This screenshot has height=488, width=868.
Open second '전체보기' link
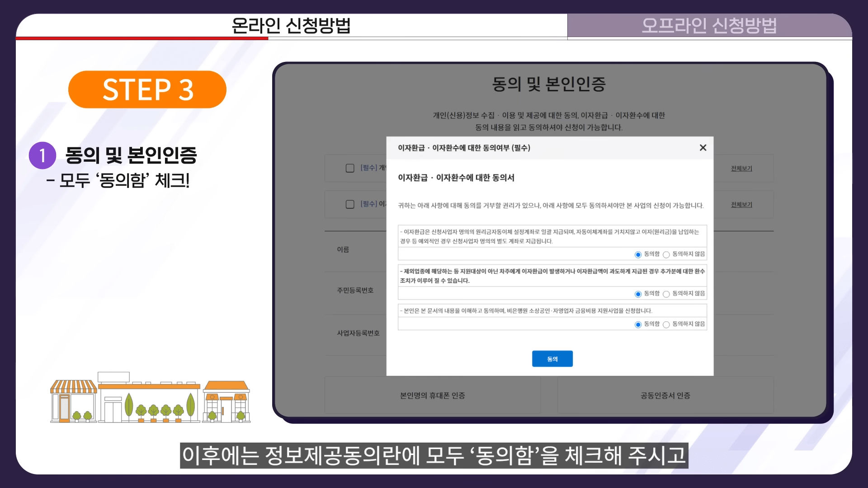(741, 205)
